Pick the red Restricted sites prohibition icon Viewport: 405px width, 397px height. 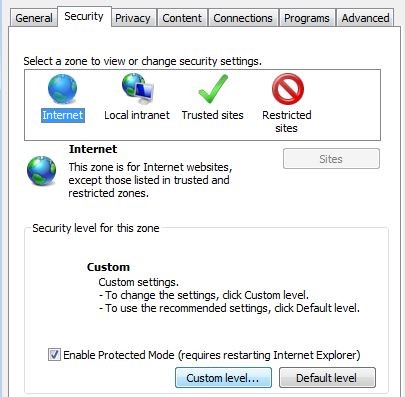coord(288,89)
